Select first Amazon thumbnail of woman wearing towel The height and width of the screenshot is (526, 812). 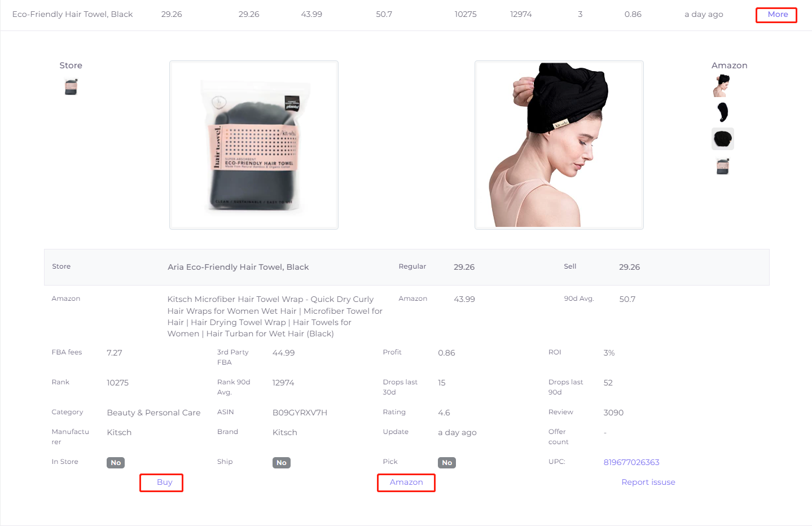722,86
